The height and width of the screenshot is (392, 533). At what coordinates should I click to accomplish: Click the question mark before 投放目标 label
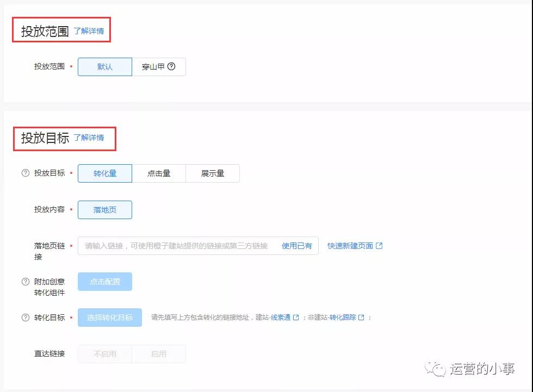[x=26, y=173]
